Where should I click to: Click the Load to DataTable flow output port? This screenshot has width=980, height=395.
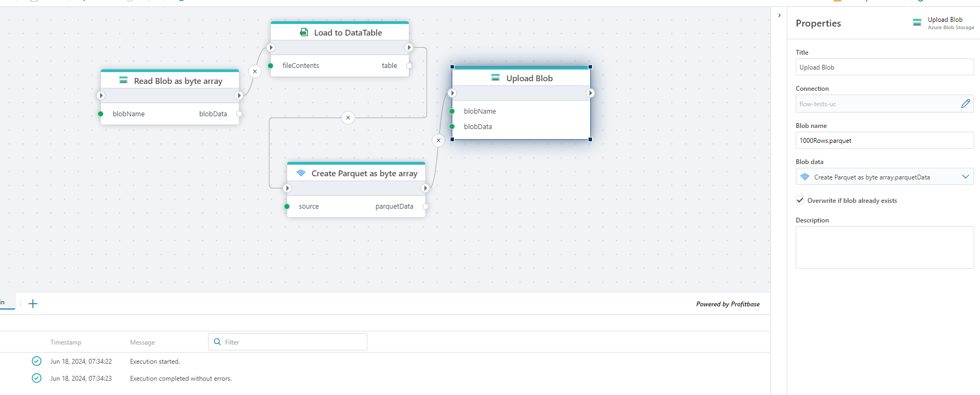[x=409, y=47]
